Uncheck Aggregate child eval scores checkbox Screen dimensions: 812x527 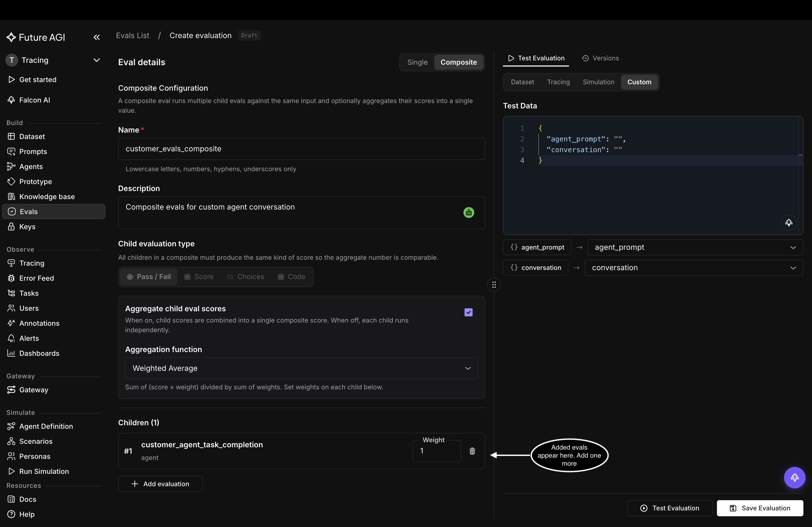pyautogui.click(x=468, y=312)
